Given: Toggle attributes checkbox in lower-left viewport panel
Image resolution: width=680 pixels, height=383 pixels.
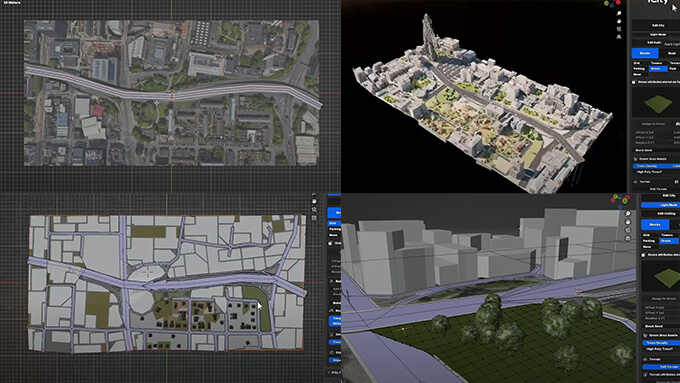Looking at the screenshot, I should click(x=330, y=243).
